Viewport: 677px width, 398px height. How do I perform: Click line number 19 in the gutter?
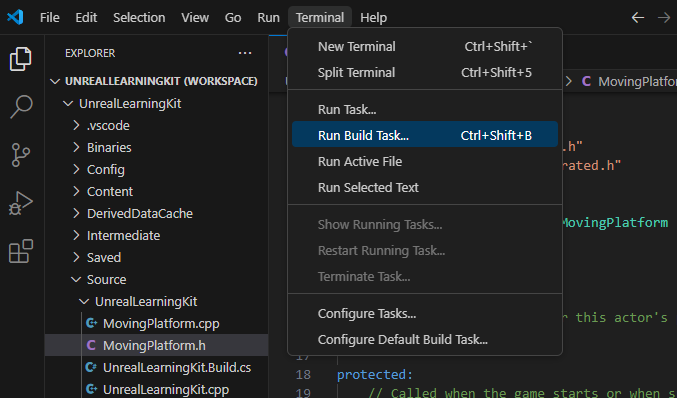tap(303, 392)
